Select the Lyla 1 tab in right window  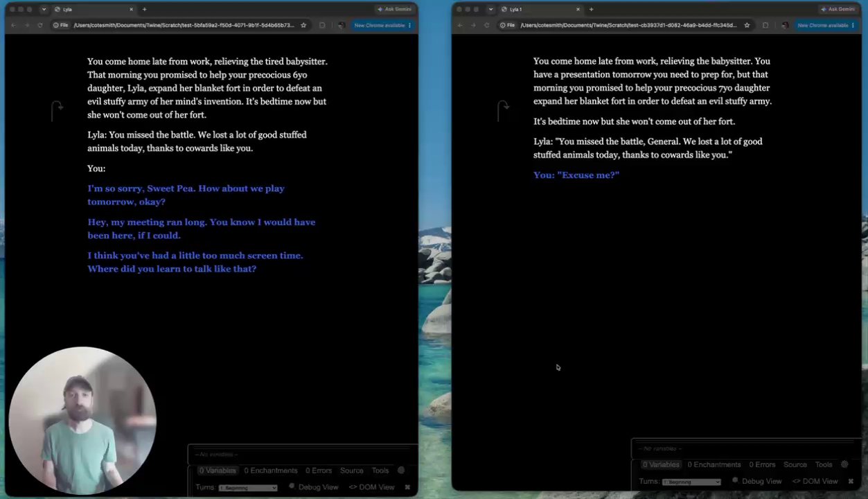[x=540, y=9]
